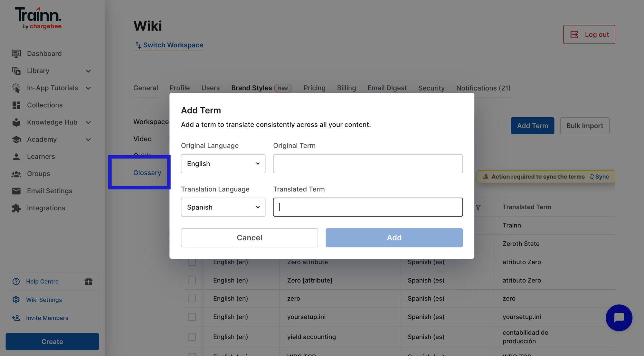
Task: Click the Groups people icon
Action: pyautogui.click(x=16, y=174)
